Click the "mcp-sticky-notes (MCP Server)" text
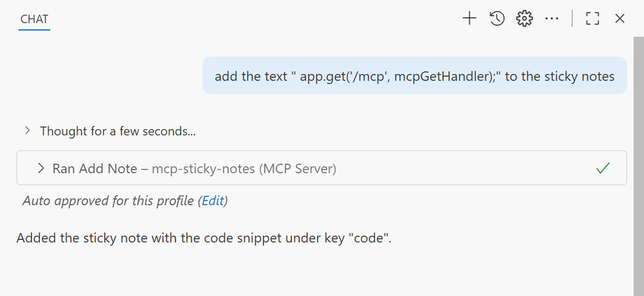The image size is (644, 296). coord(244,169)
